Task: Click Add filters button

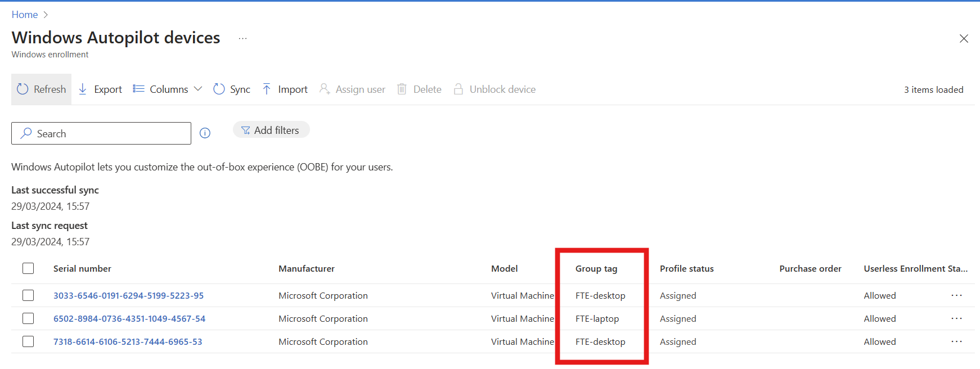Action: (271, 130)
